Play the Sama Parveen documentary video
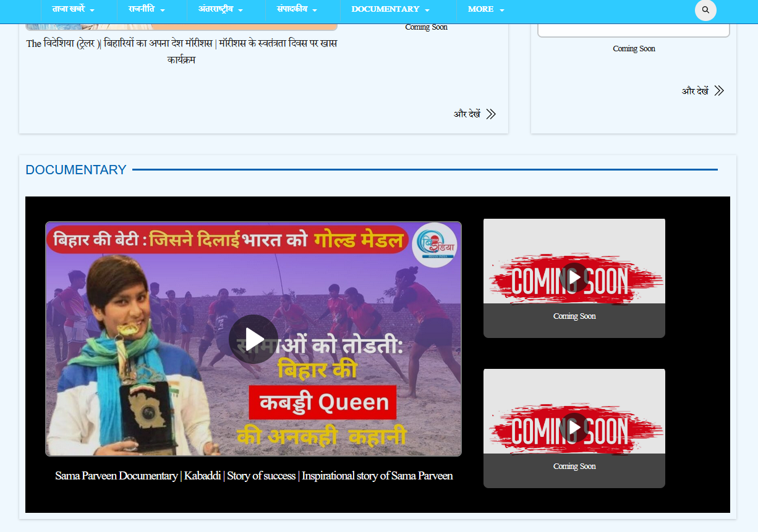 [253, 339]
